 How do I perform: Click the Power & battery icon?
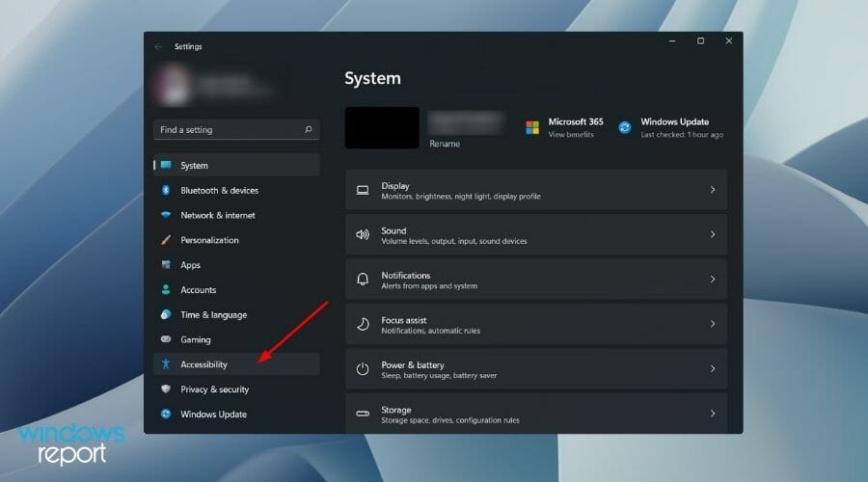[x=363, y=369]
